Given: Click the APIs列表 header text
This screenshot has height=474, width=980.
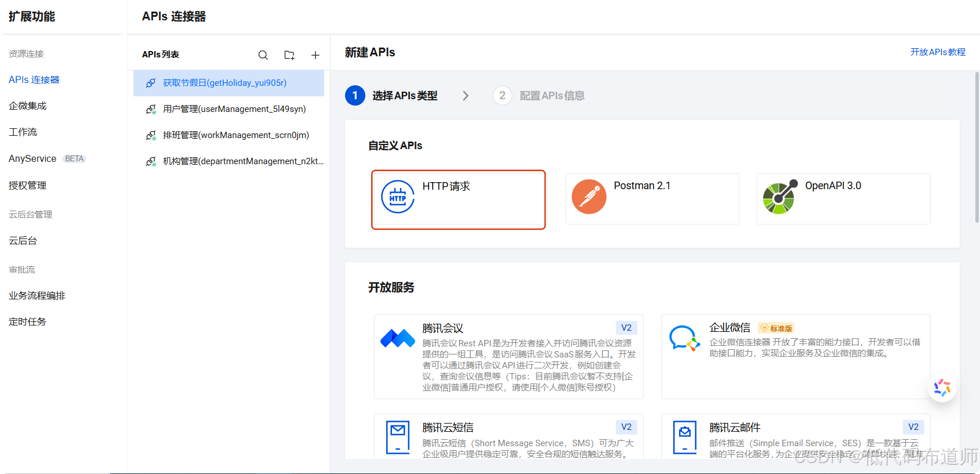Looking at the screenshot, I should [161, 55].
